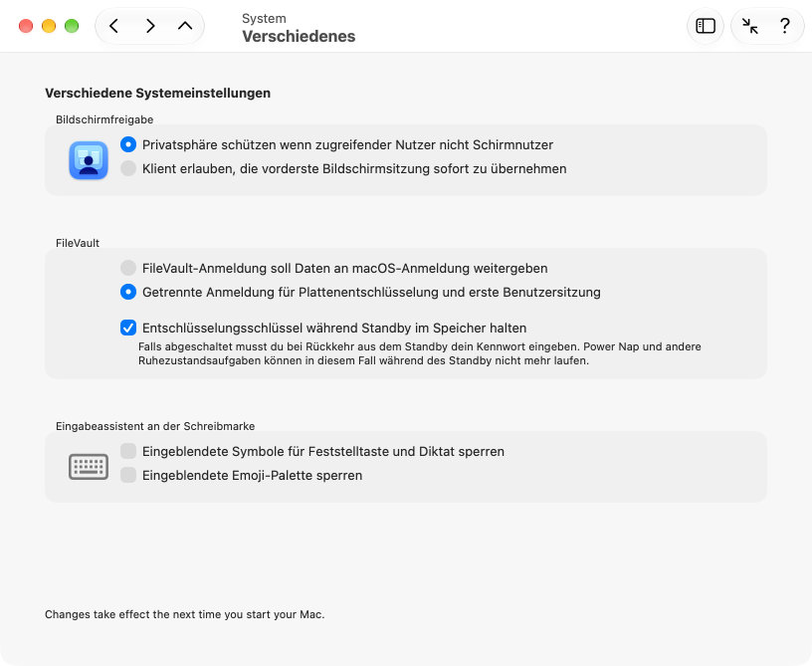Minimize window with the yellow button

coord(49,26)
